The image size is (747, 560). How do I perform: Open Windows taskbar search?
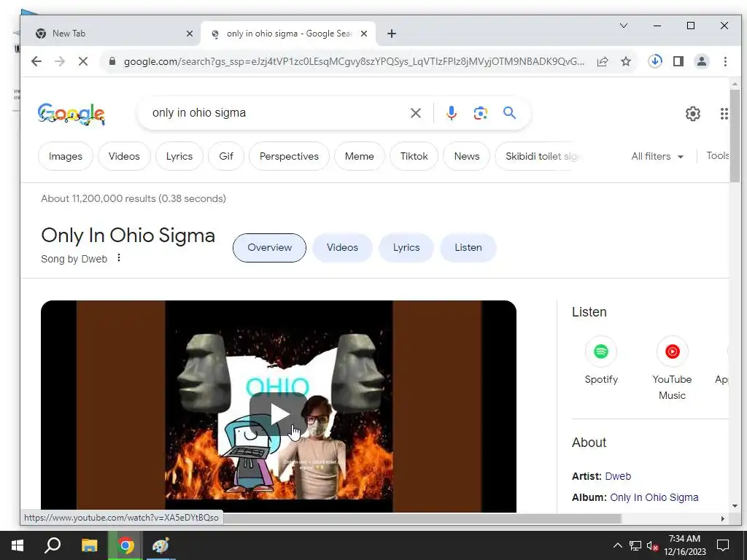pyautogui.click(x=53, y=545)
